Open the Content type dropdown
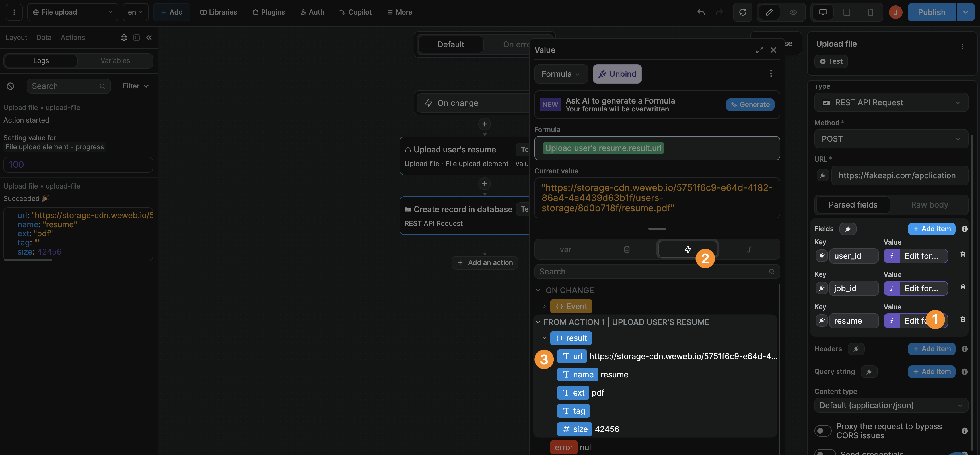This screenshot has height=455, width=980. [891, 405]
